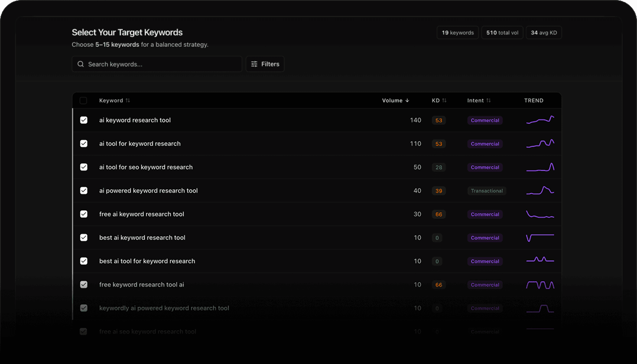Click the KD 66 badge on "free ai keyword research tool"

pos(439,214)
